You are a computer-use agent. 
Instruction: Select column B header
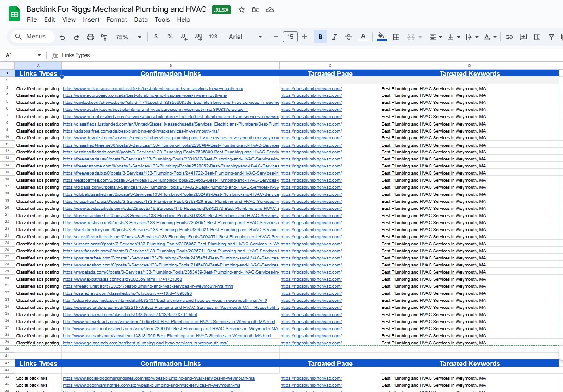[x=171, y=66]
